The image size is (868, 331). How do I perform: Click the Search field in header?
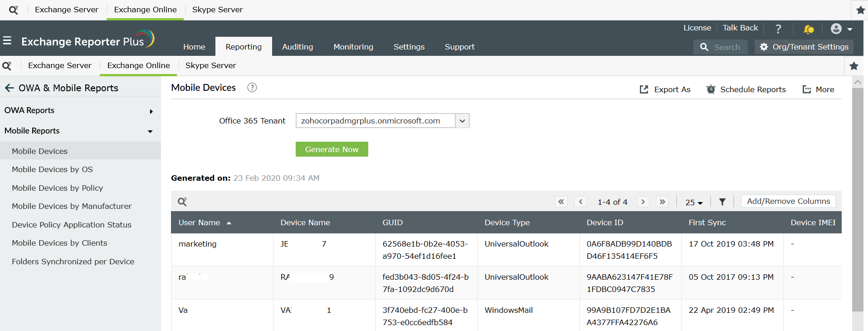(727, 47)
